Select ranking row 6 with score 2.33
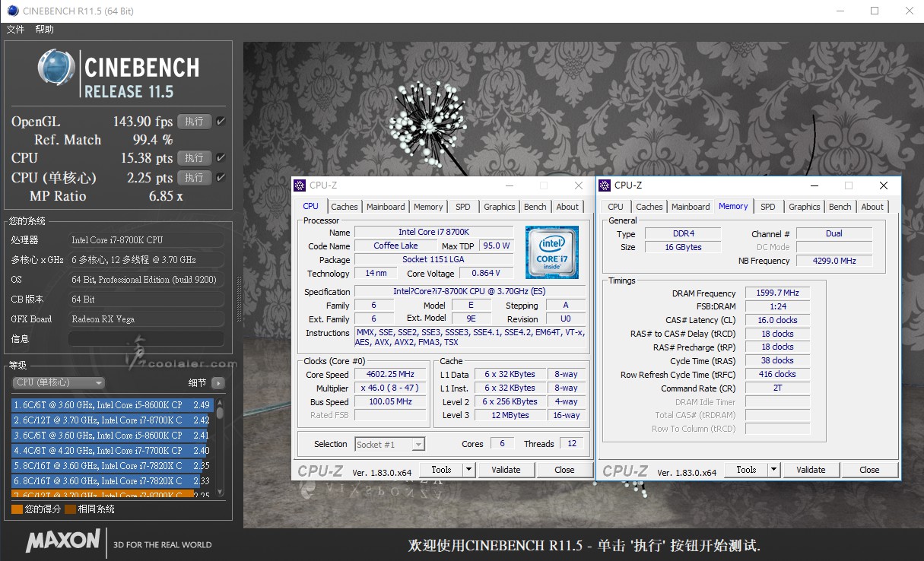Image resolution: width=924 pixels, height=561 pixels. click(113, 481)
